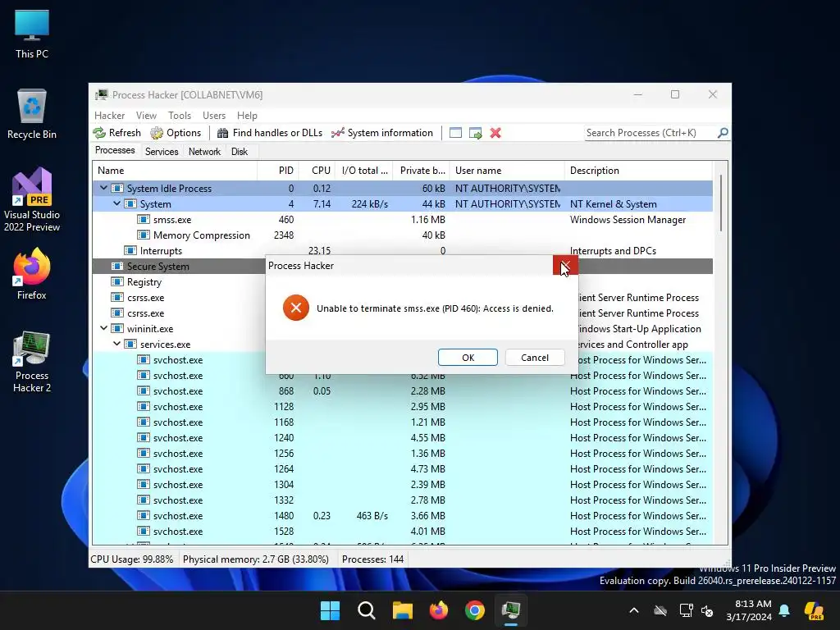Image resolution: width=840 pixels, height=630 pixels.
Task: Open Find handles or DLLs
Action: [x=269, y=133]
